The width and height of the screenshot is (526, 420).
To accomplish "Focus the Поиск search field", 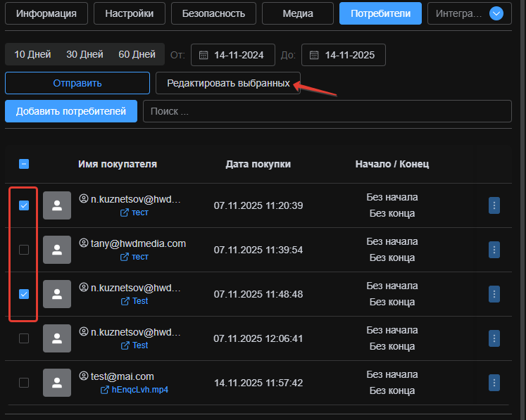I will [x=327, y=111].
